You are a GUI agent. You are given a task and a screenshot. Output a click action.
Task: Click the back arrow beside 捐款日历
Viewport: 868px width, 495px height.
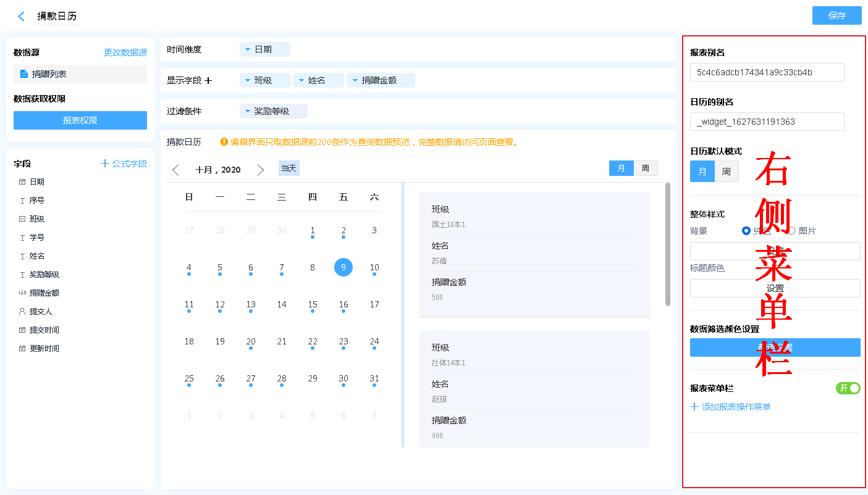click(x=22, y=17)
